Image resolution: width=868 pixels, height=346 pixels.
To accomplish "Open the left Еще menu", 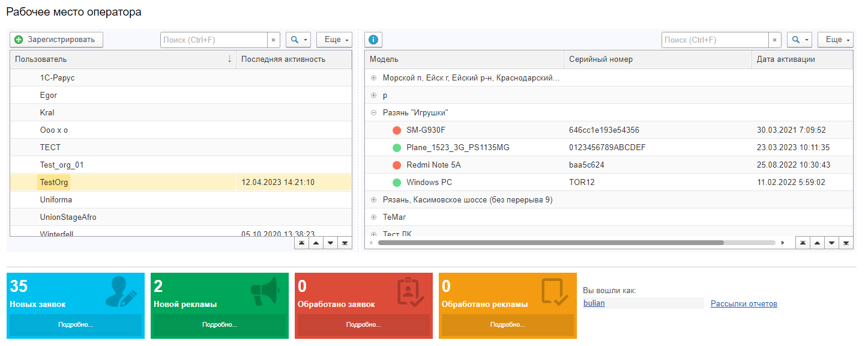I will (x=334, y=40).
